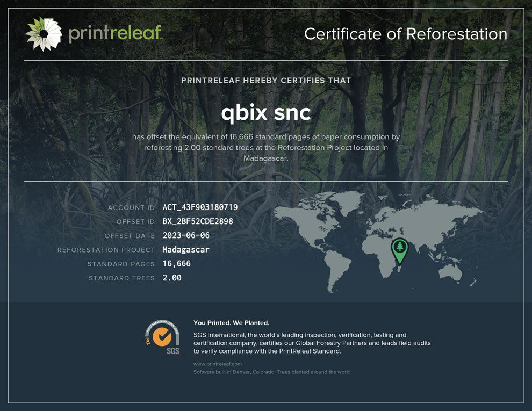Click the 'STANDARD TREES' label
This screenshot has height=411, width=532.
(122, 278)
